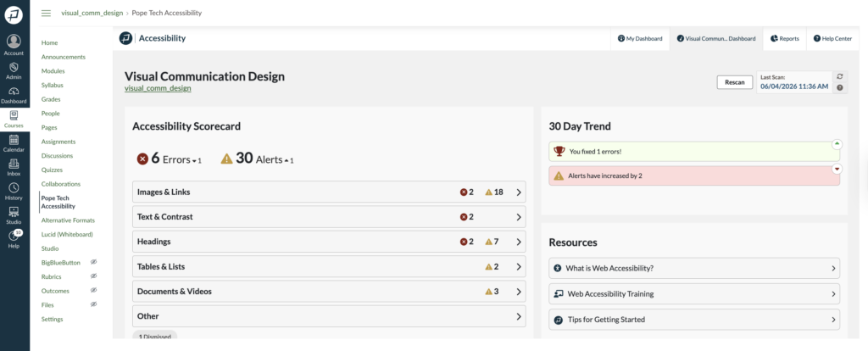The height and width of the screenshot is (351, 868).
Task: Click the Documents & Videos alert triangle
Action: click(x=489, y=291)
